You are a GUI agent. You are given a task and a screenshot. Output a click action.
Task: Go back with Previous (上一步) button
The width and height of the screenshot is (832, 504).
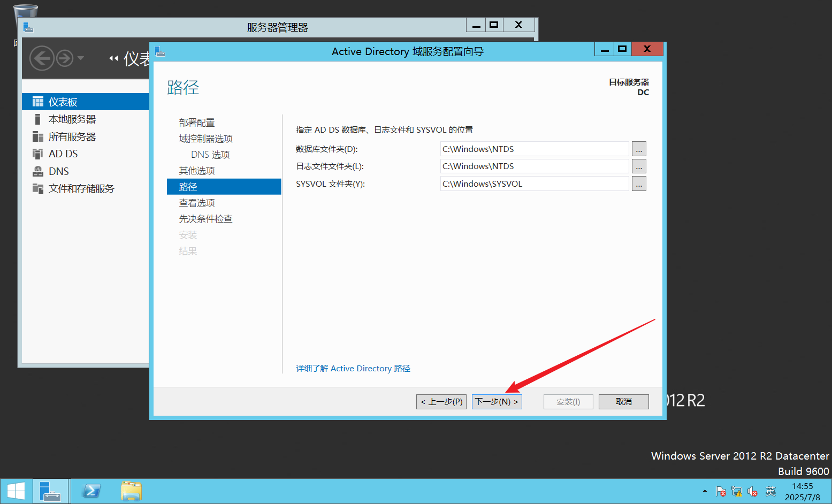(441, 402)
